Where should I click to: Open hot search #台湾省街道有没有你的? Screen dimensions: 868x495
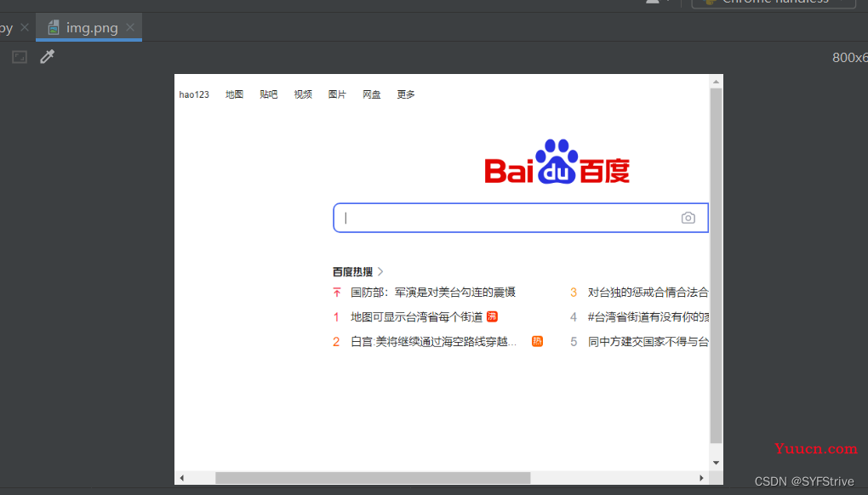click(648, 317)
